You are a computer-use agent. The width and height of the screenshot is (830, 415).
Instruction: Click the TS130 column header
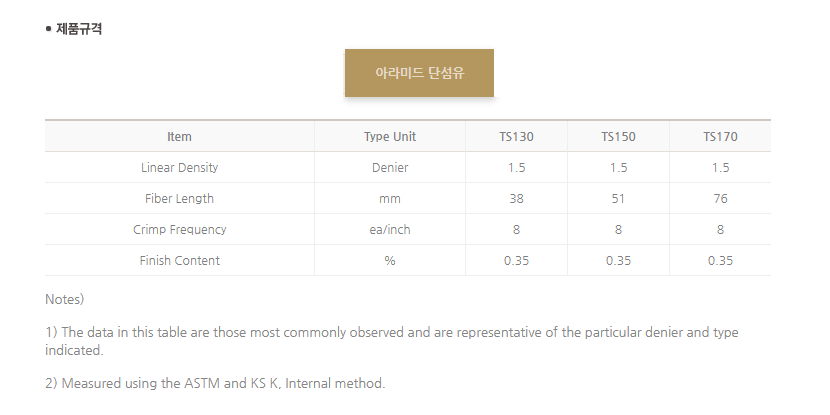coord(516,137)
